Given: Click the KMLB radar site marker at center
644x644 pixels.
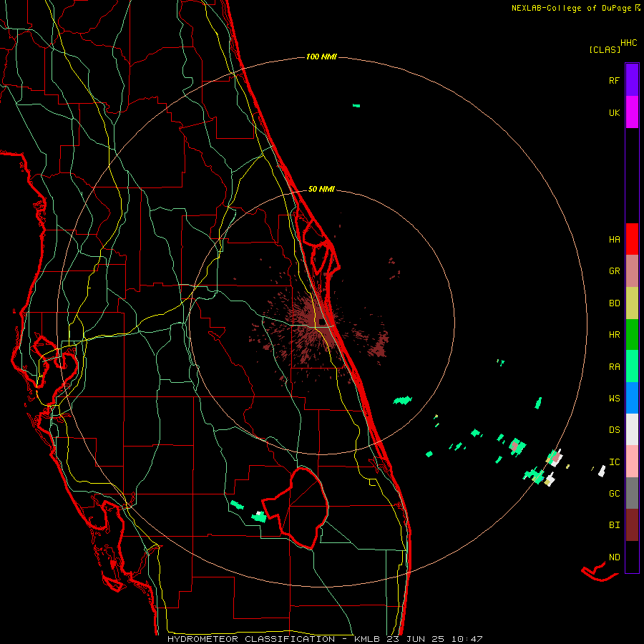Looking at the screenshot, I should 322,321.
